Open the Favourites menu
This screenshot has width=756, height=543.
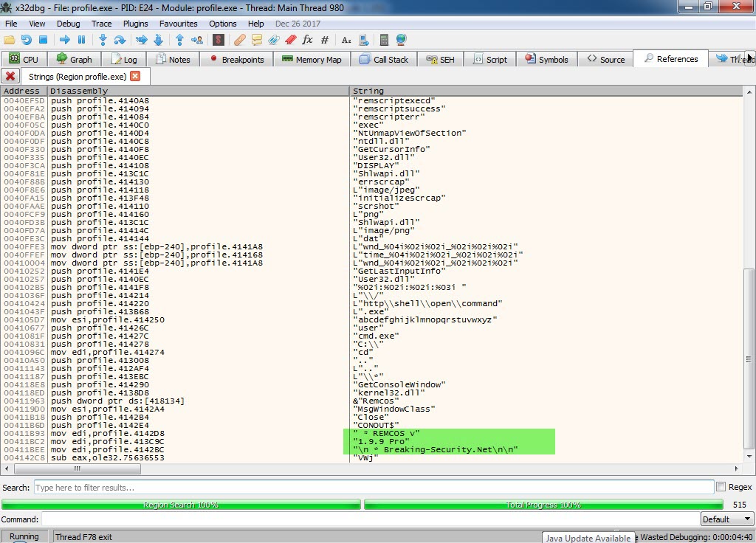pyautogui.click(x=178, y=24)
